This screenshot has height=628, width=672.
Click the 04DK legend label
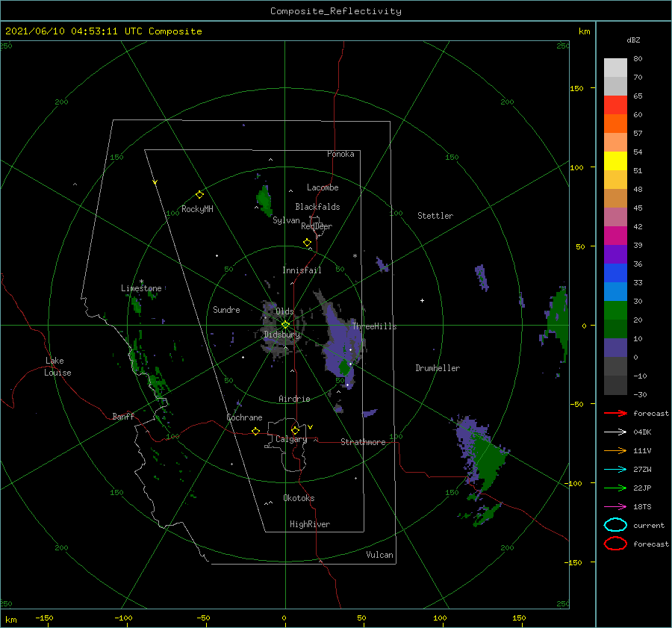point(642,432)
